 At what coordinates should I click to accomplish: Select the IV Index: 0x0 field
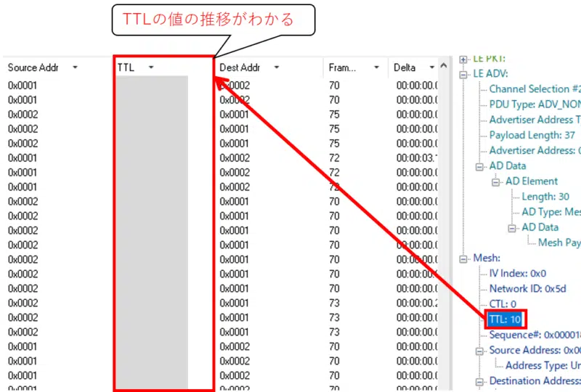coord(517,273)
